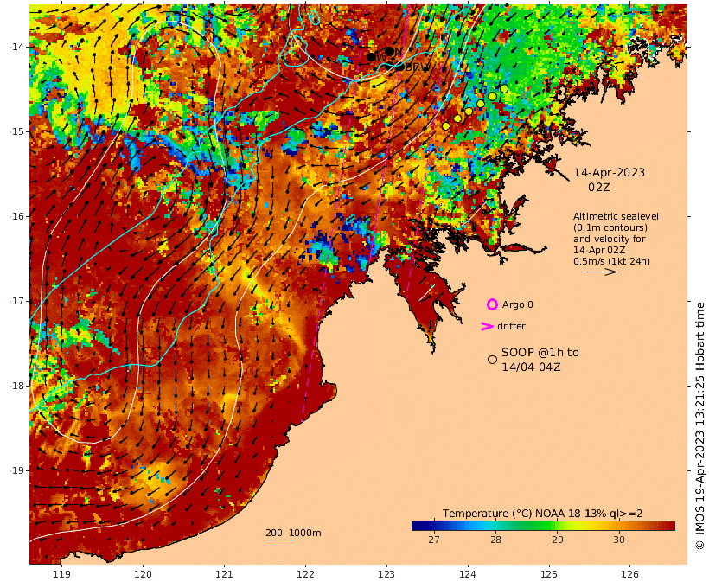Click the northernmost yellow SOOP track circle
Image resolution: width=709 pixels, height=588 pixels.
tap(504, 89)
